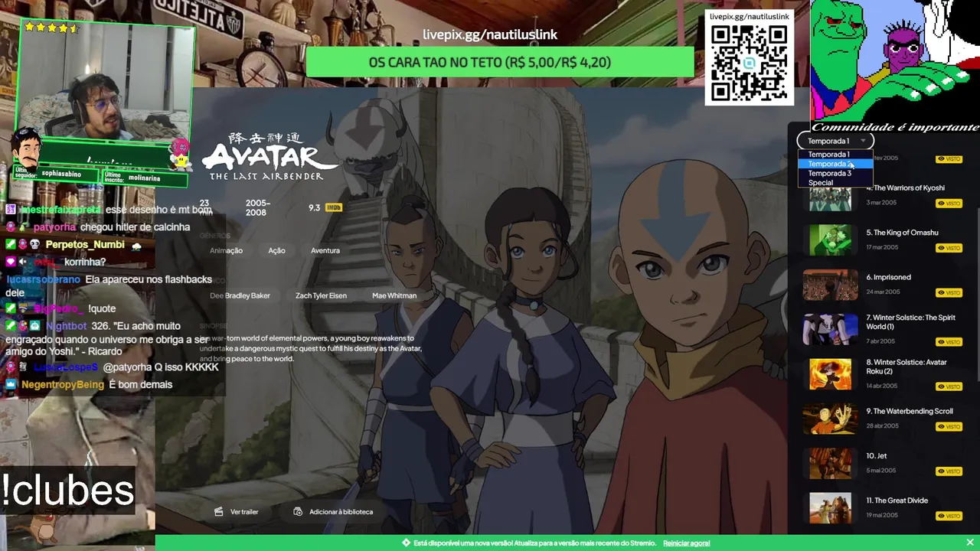Click the 9.3 rating value
Viewport: 980px width, 551px height.
click(x=314, y=207)
